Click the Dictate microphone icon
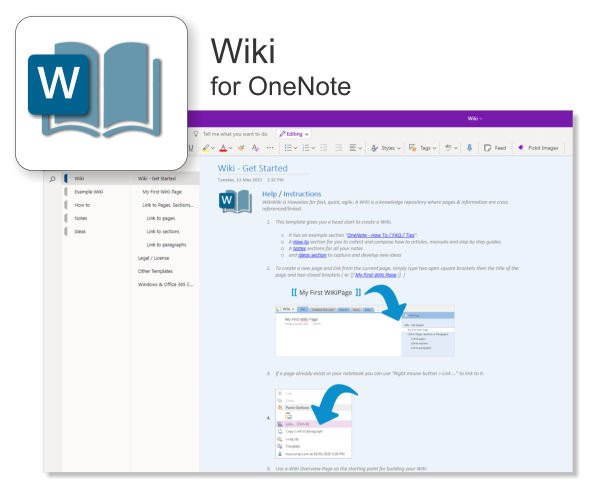 click(470, 148)
